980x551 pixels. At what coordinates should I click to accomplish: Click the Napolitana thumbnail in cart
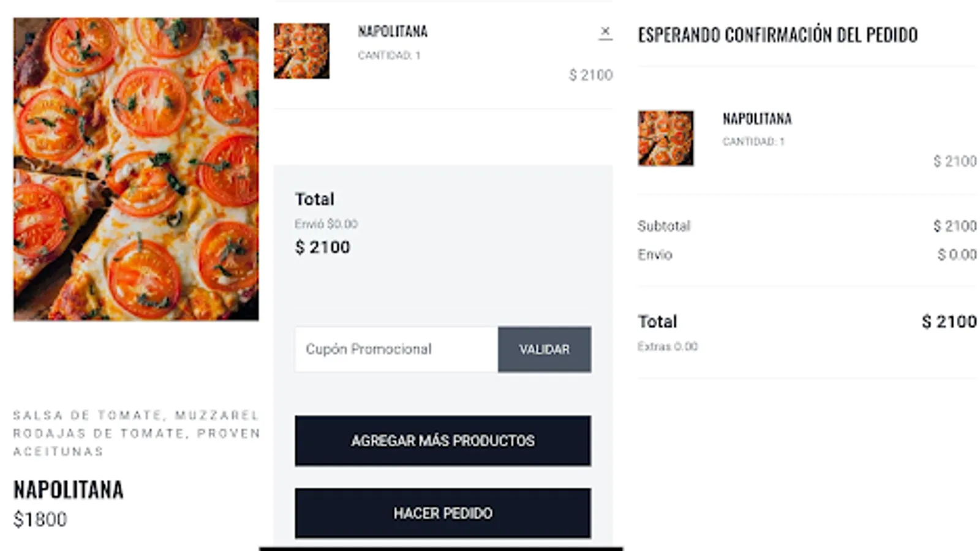coord(301,51)
